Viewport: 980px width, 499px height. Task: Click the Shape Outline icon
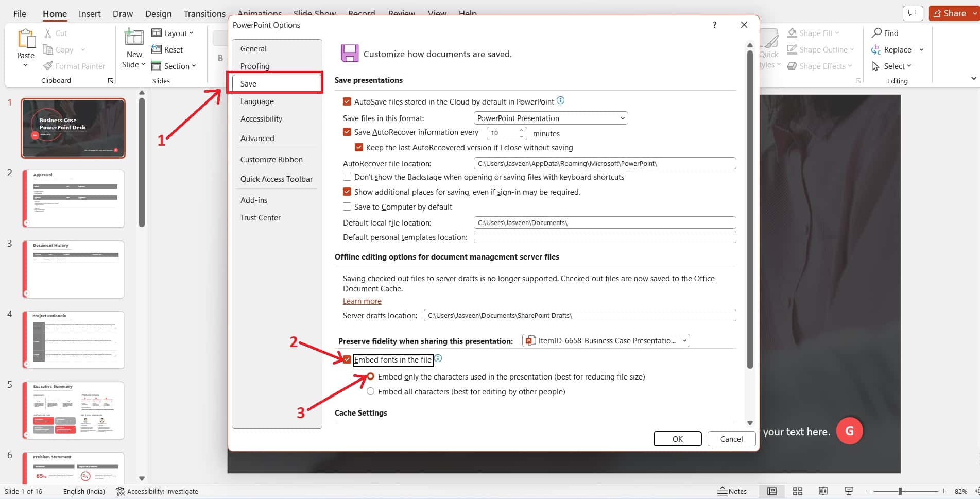[x=793, y=49]
